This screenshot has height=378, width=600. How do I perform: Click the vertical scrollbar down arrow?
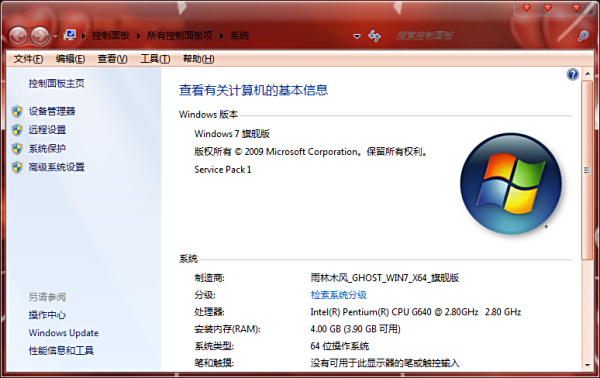pyautogui.click(x=587, y=365)
